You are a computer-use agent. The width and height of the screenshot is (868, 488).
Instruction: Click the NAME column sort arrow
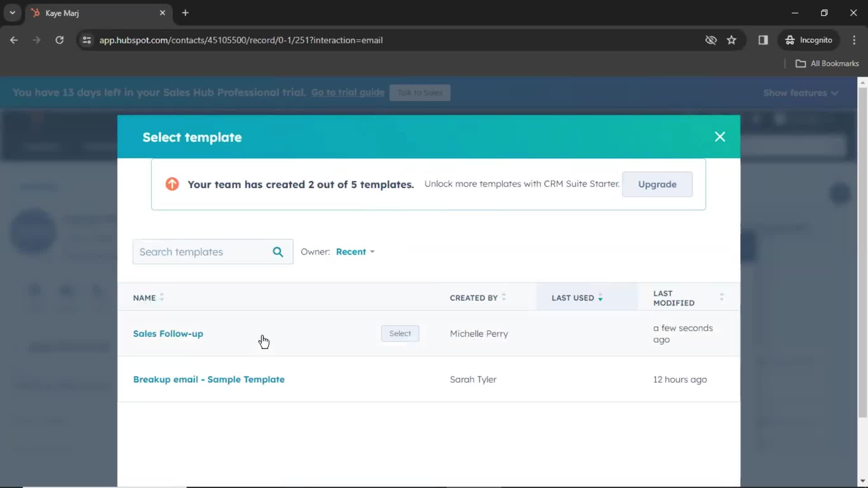tap(161, 298)
